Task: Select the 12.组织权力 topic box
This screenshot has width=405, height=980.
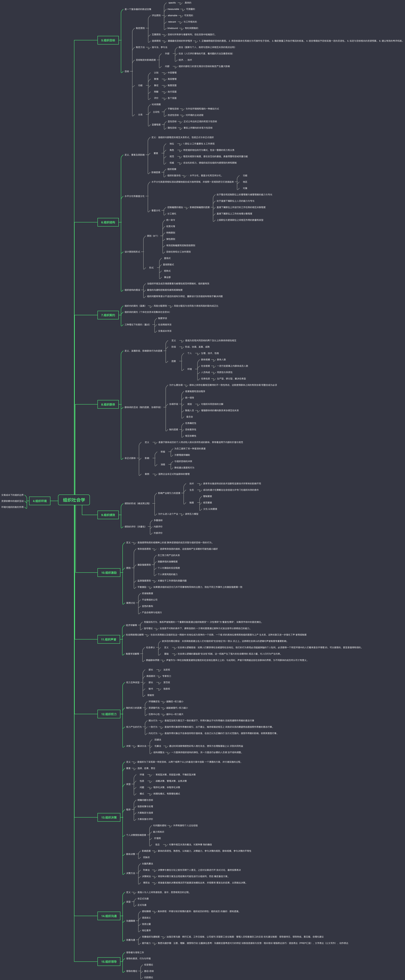Action: point(109,714)
